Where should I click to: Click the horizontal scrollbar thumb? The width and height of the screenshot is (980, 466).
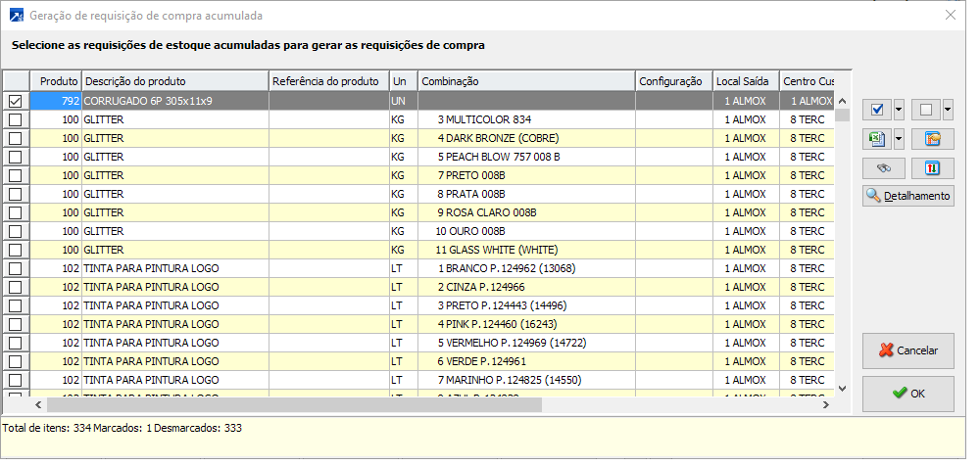pos(294,404)
